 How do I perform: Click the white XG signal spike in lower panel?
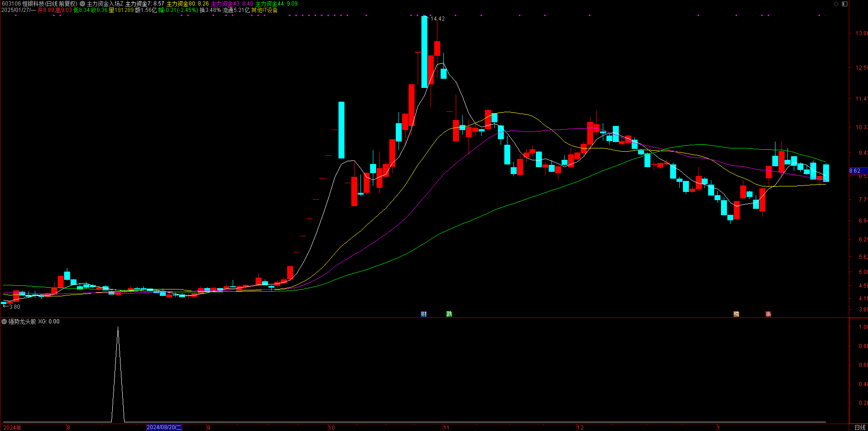[x=118, y=373]
